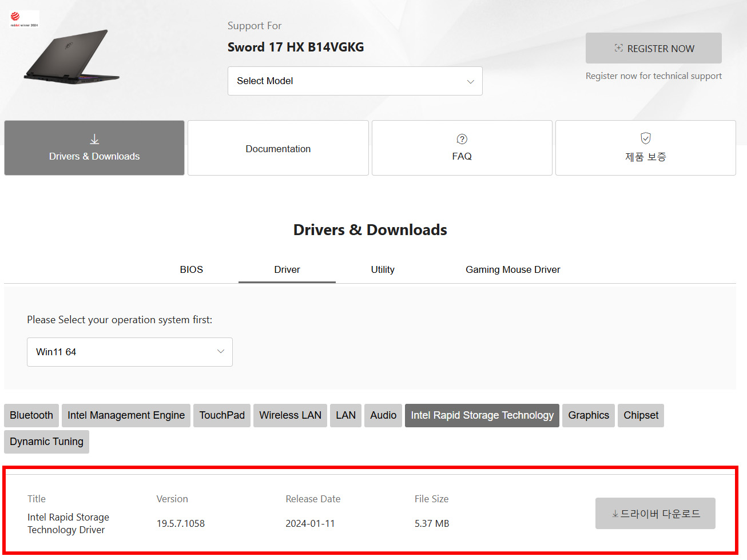Open the 제품 보증 warranty section

[645, 148]
